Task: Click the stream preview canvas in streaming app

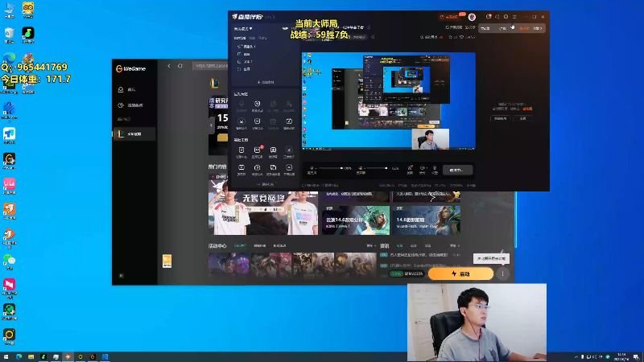Action: coord(389,101)
